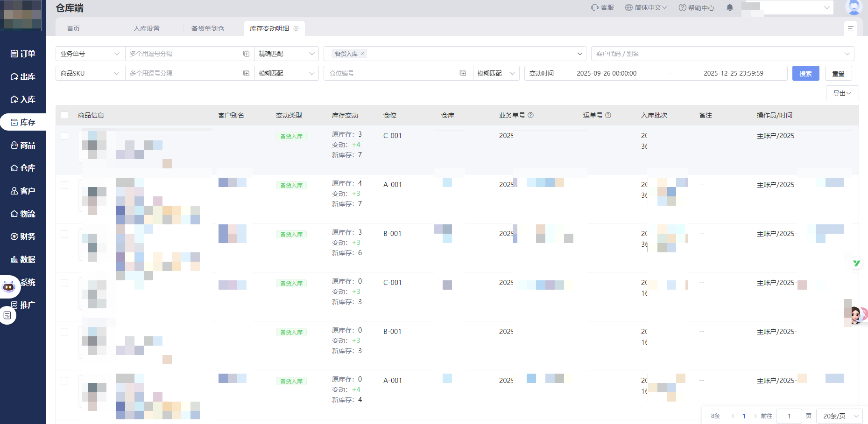Check the first row checkbox for C-001
This screenshot has height=424, width=868.
[x=64, y=136]
